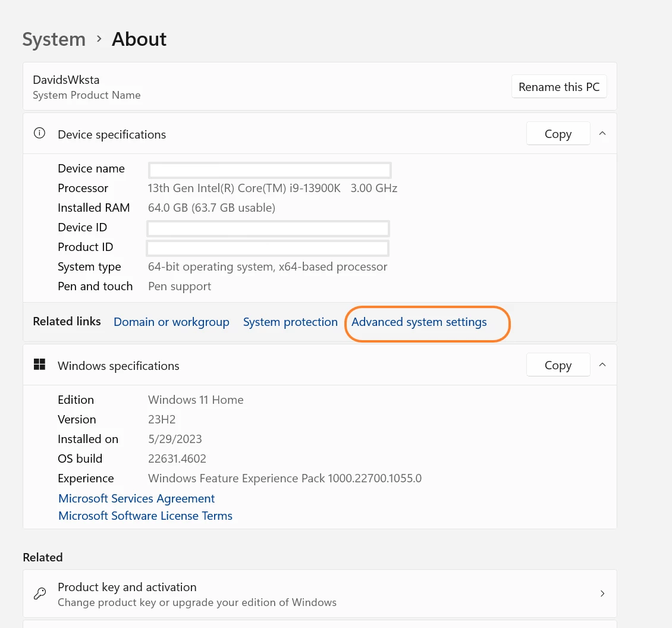The width and height of the screenshot is (672, 628).
Task: Click the redacted Product ID value
Action: pyautogui.click(x=268, y=248)
